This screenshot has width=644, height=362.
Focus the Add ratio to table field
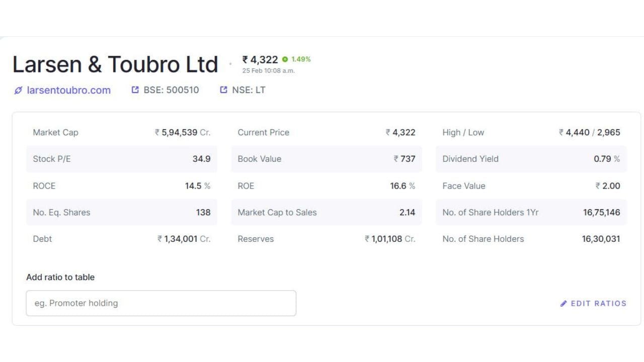(x=161, y=303)
